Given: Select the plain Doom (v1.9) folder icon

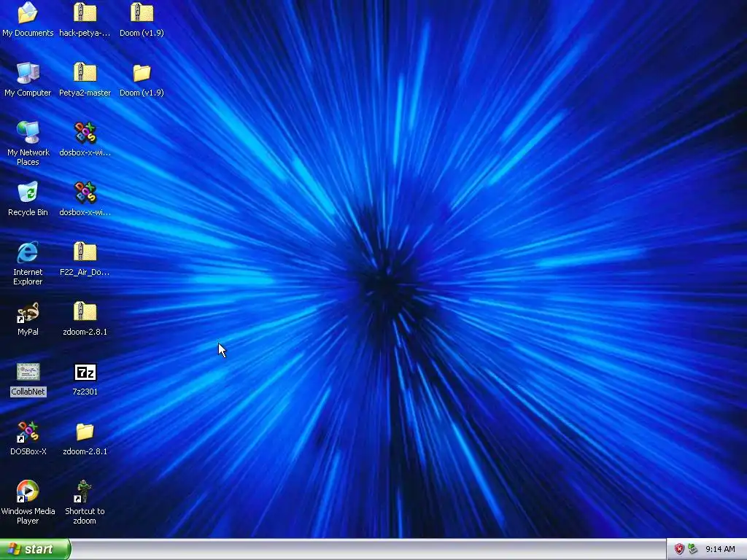Looking at the screenshot, I should [x=142, y=74].
